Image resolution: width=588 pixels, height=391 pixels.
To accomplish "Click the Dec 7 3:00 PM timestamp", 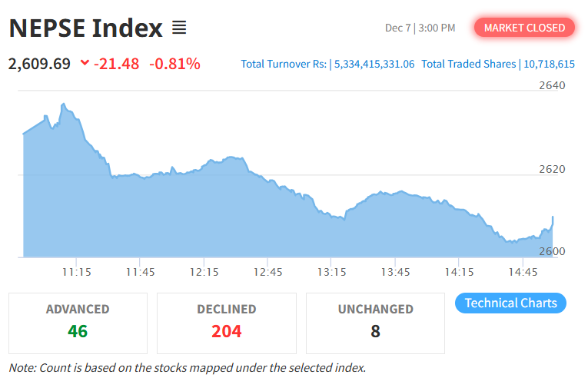I will (x=420, y=28).
